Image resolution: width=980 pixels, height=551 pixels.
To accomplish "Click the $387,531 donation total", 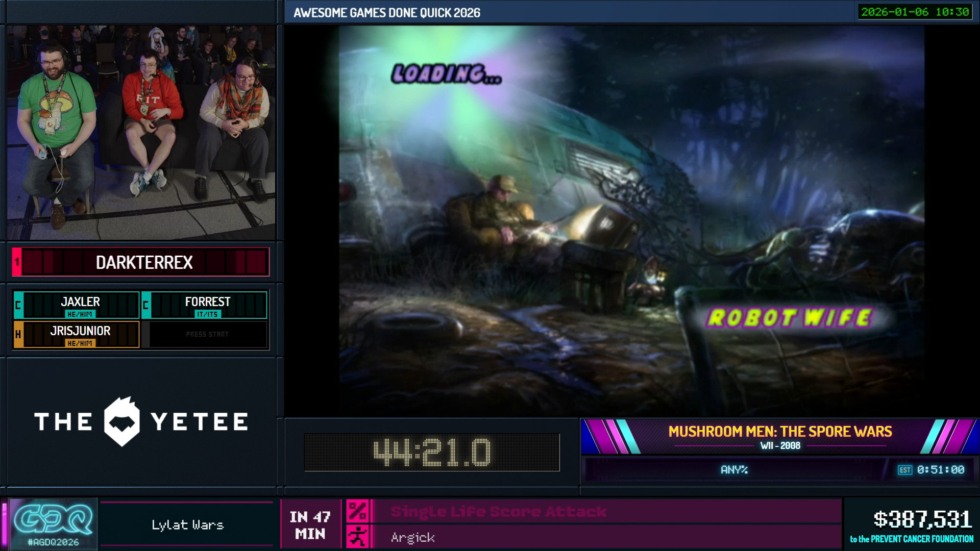I will tap(922, 519).
